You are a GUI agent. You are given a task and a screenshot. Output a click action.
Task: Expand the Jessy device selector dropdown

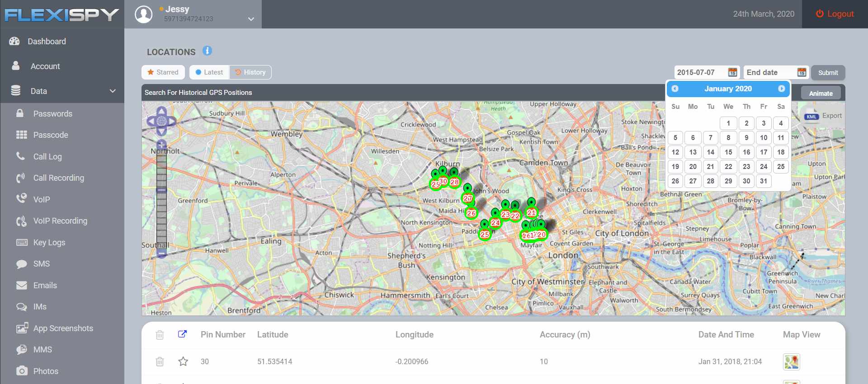[x=251, y=19]
